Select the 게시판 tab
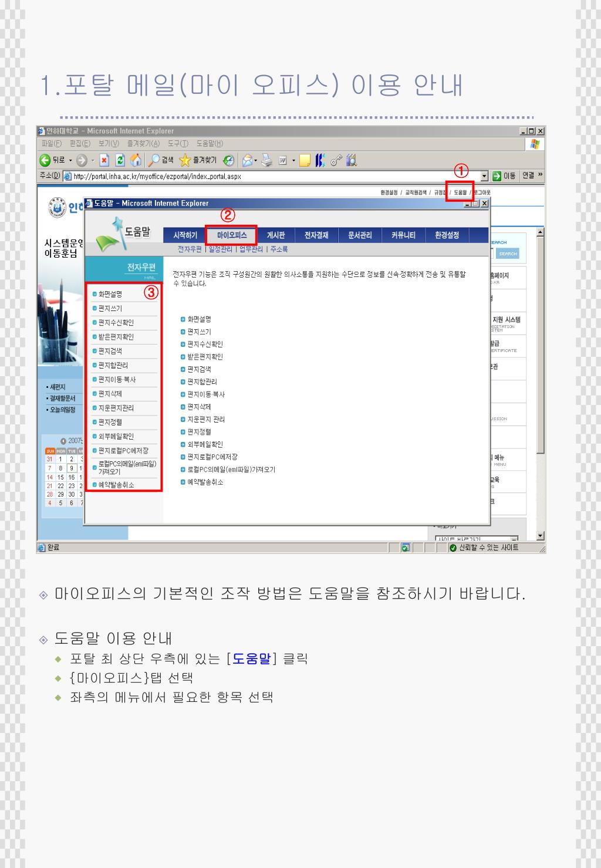 (x=276, y=235)
